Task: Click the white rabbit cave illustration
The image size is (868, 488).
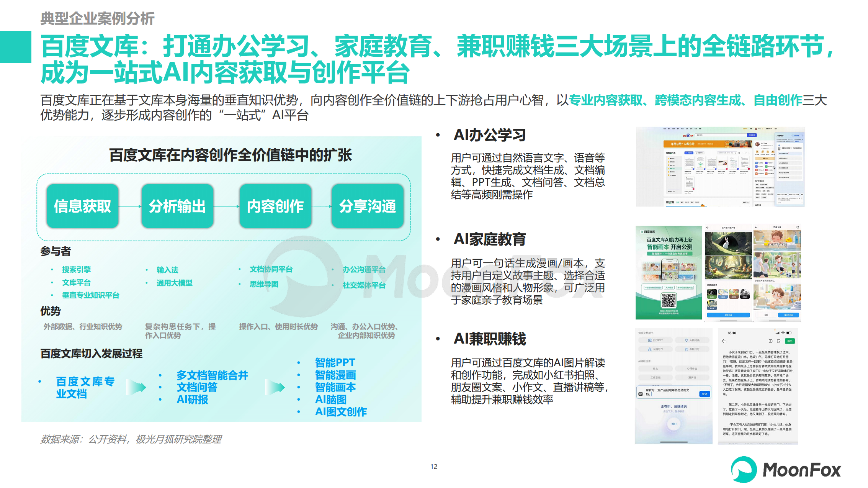Action: click(x=728, y=244)
